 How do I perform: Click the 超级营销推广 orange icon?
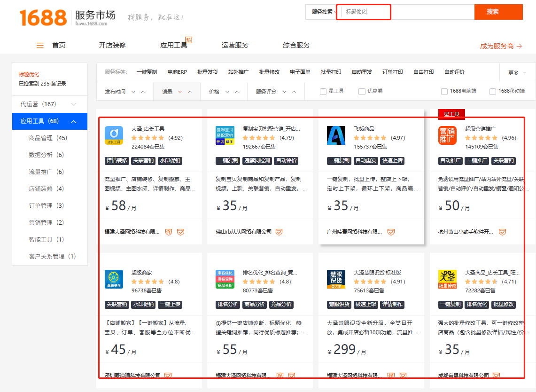pyautogui.click(x=447, y=135)
